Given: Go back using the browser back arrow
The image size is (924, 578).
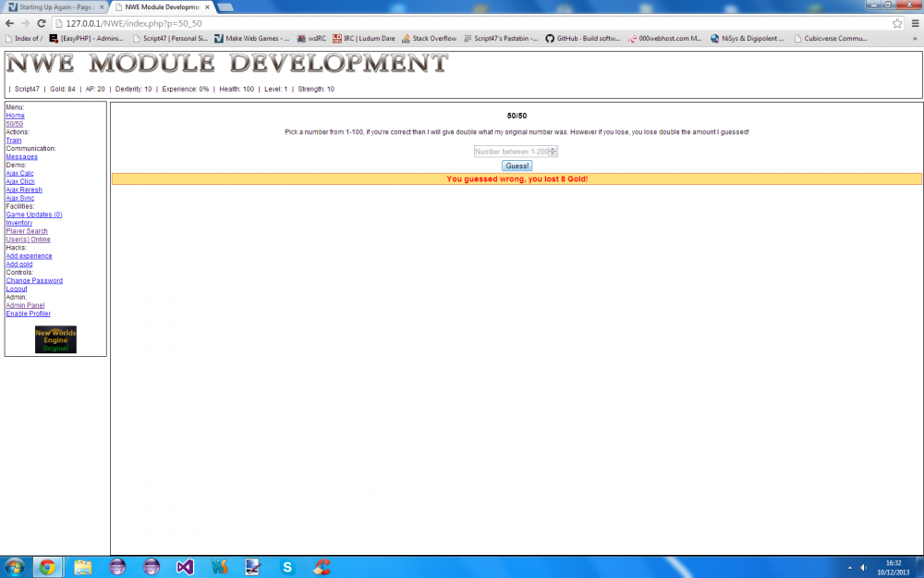Looking at the screenshot, I should [x=9, y=23].
